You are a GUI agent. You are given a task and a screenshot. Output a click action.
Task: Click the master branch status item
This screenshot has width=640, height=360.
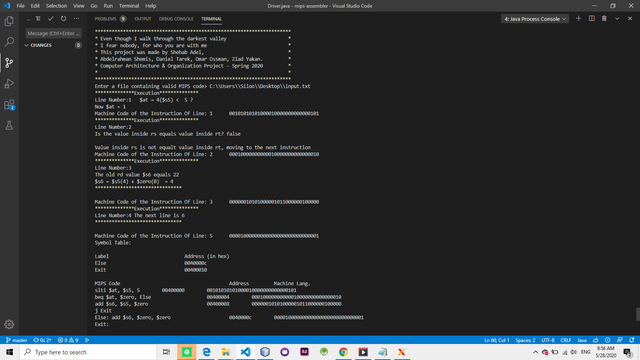(x=17, y=340)
